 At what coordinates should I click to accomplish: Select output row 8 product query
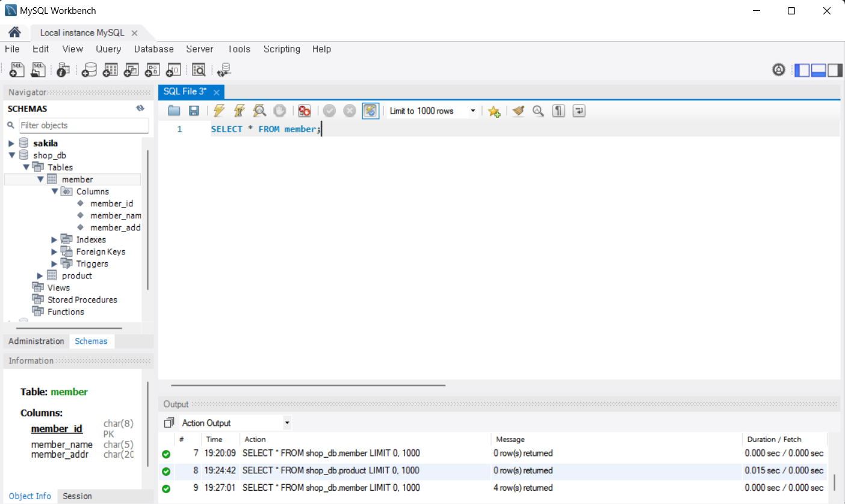(x=492, y=470)
